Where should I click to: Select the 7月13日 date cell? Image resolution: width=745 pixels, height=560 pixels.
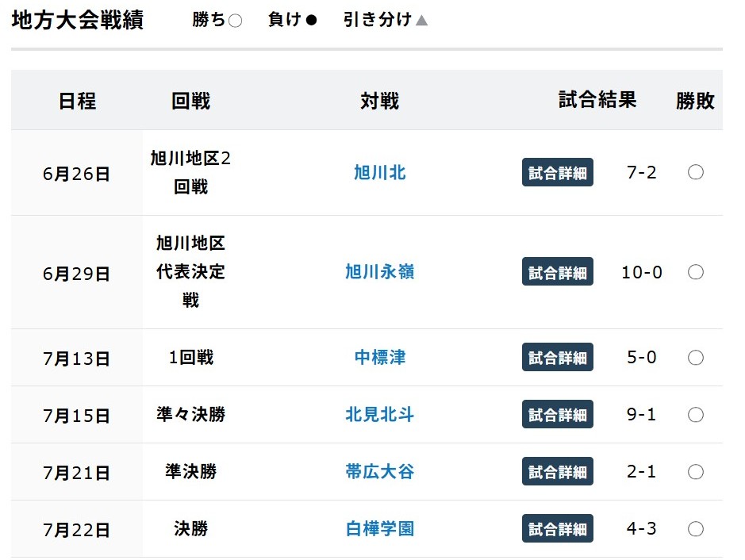76,359
